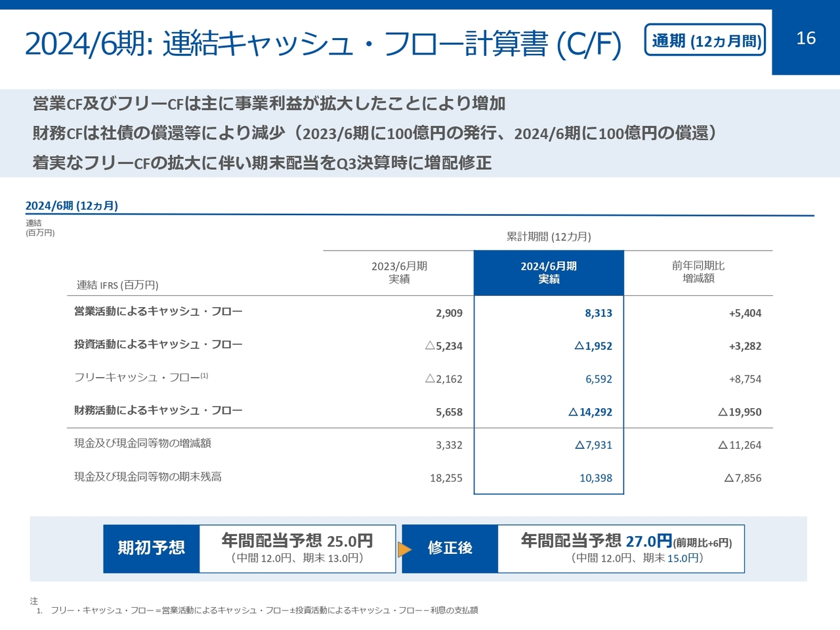Click the 累計期間 (12カ月) heading
Viewport: 840px width, 630px height.
549,237
